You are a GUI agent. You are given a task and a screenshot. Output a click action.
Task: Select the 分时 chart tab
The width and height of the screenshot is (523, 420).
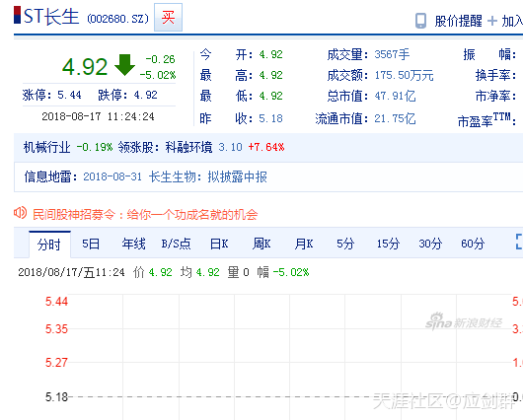[49, 245]
